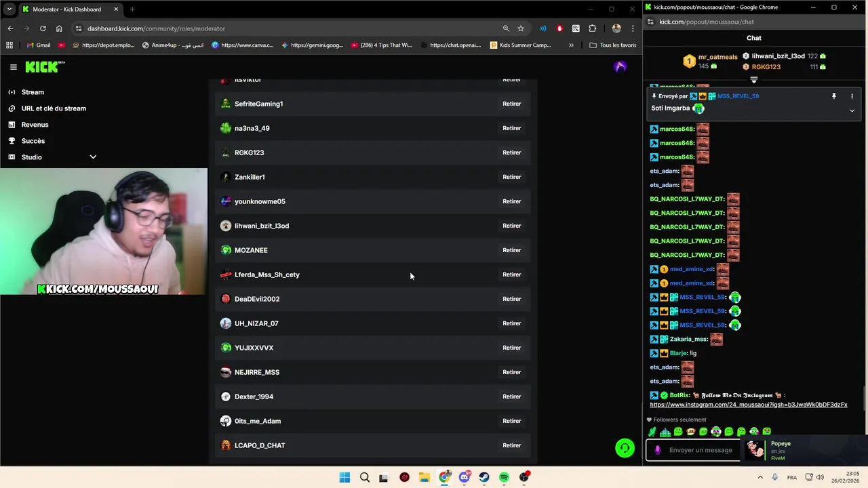Screen dimensions: 868x488
Task: Show more bookmarks chevron
Action: (x=571, y=45)
